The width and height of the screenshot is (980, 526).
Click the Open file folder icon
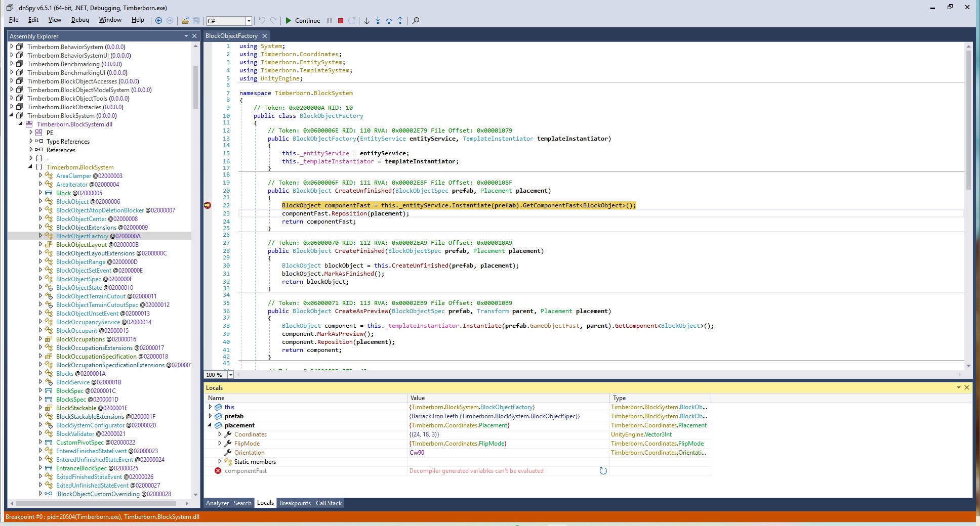(185, 21)
